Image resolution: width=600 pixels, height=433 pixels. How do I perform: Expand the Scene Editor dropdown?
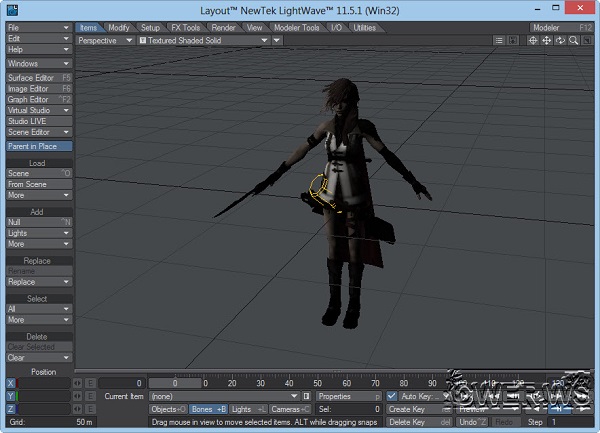click(39, 132)
